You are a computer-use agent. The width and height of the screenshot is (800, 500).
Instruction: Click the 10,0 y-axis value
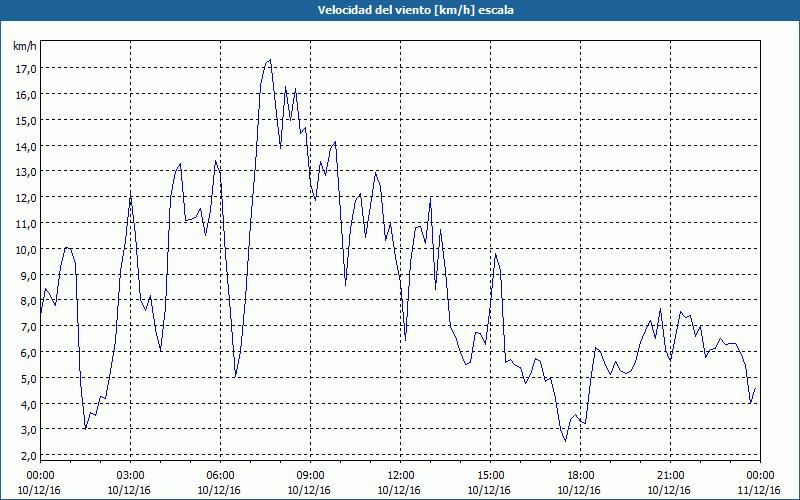[x=26, y=250]
